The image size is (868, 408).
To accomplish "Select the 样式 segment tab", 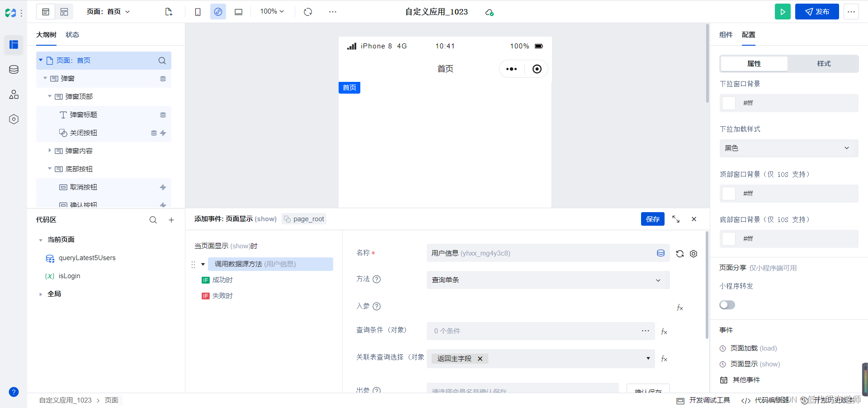I will (824, 64).
